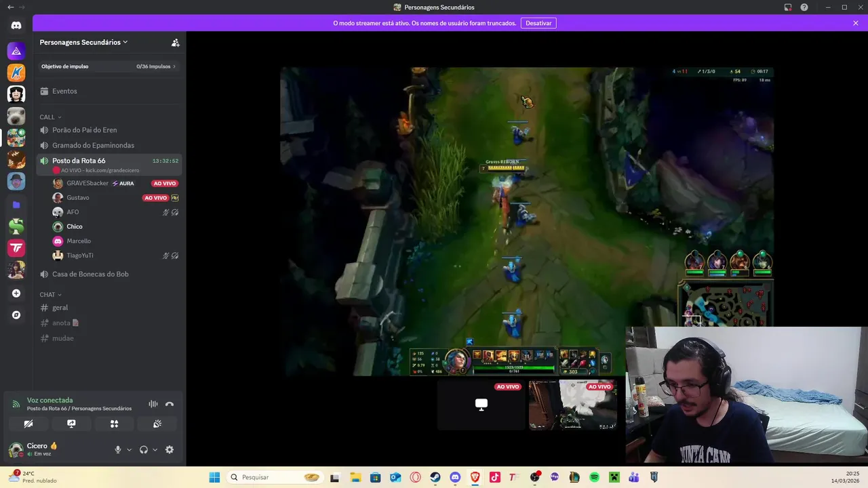Open headphone output options arrow

(x=155, y=449)
